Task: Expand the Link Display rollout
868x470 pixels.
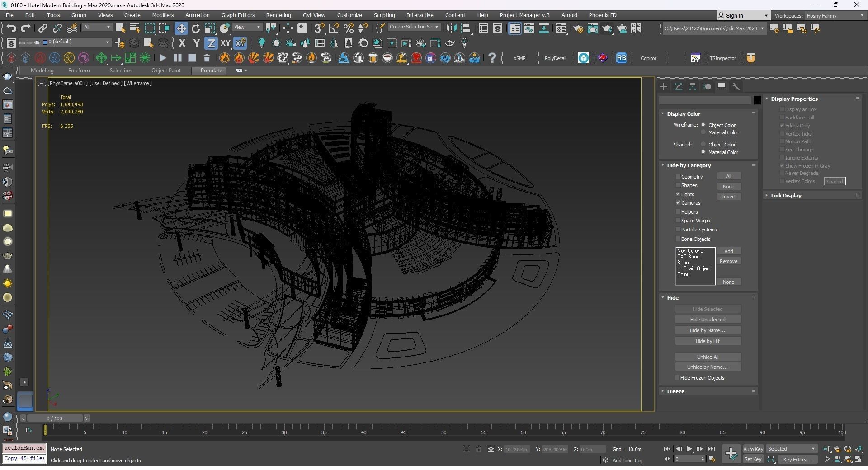Action: tap(786, 195)
